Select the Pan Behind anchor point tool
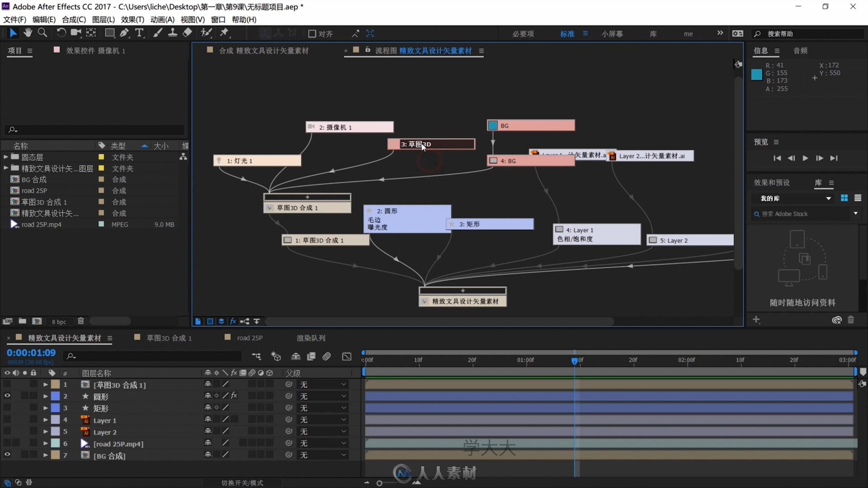868x488 pixels. [91, 33]
